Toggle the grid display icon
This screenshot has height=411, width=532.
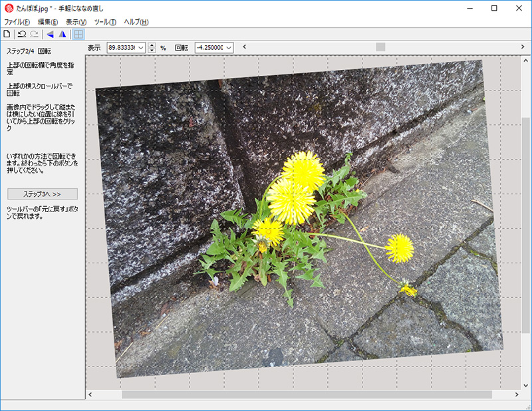78,34
